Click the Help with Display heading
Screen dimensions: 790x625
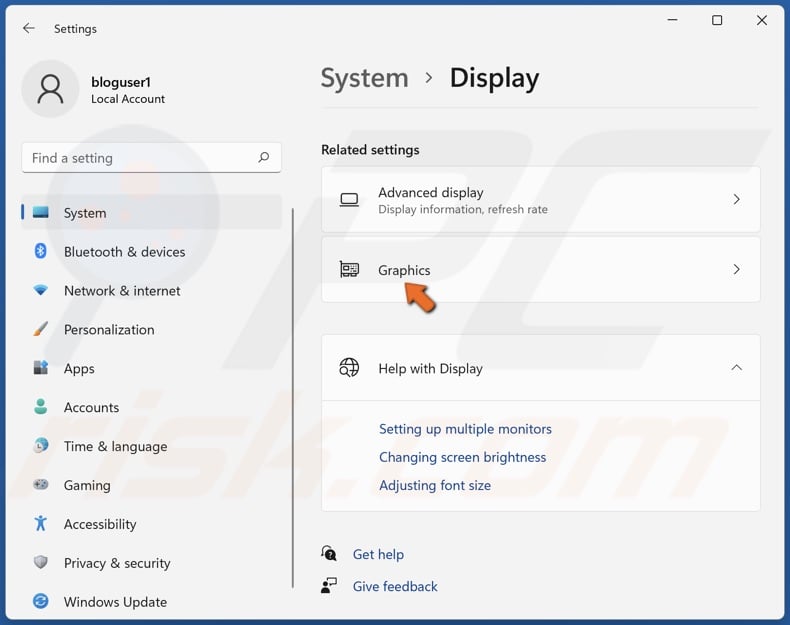pos(430,368)
